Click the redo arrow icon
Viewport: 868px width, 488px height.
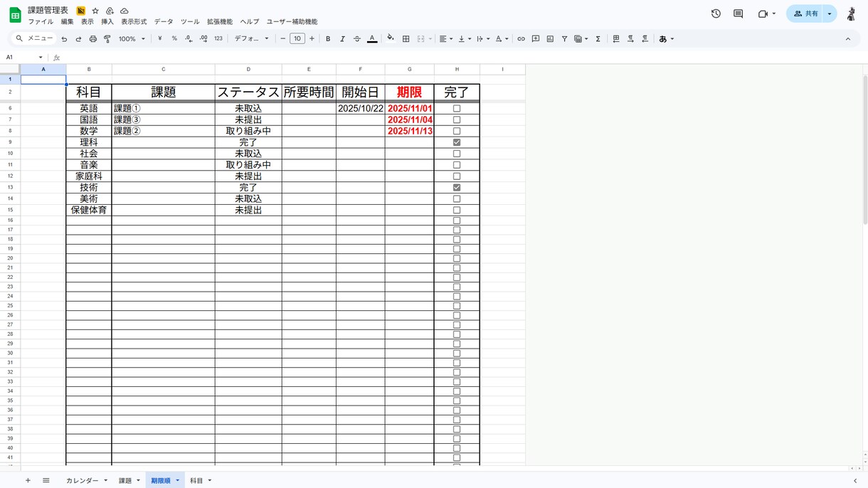(78, 39)
